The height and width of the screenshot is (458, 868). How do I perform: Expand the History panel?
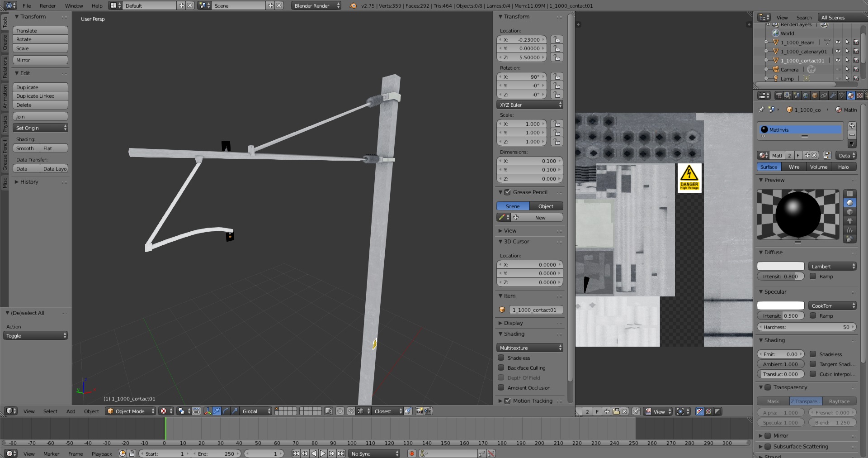tap(29, 182)
